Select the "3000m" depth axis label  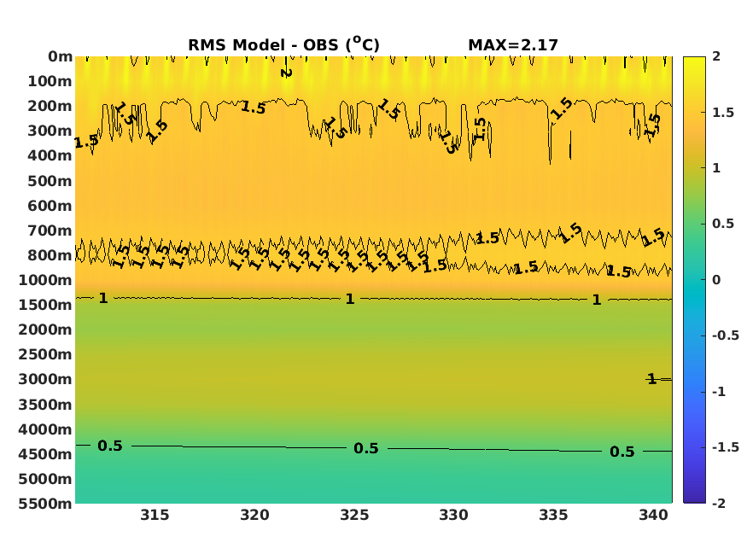[45, 379]
